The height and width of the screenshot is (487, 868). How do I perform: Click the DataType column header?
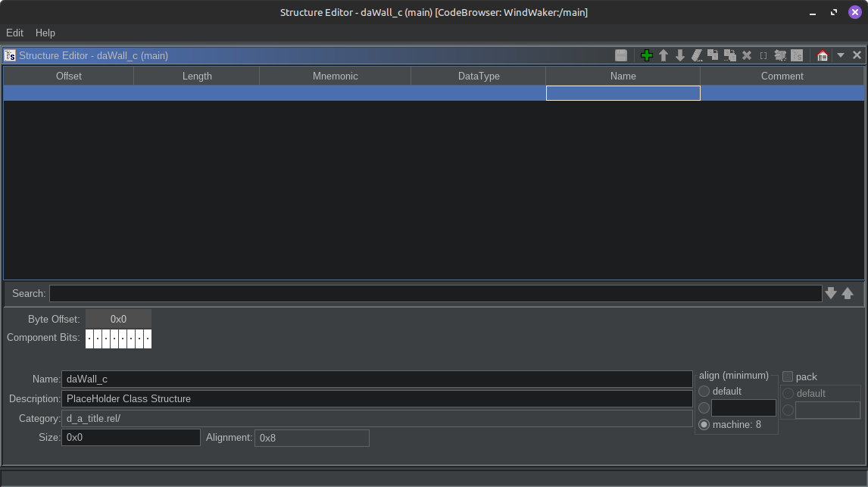[478, 76]
